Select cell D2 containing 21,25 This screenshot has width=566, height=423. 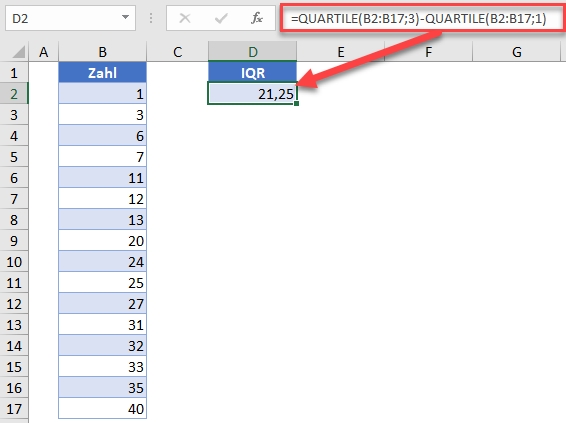pos(252,93)
